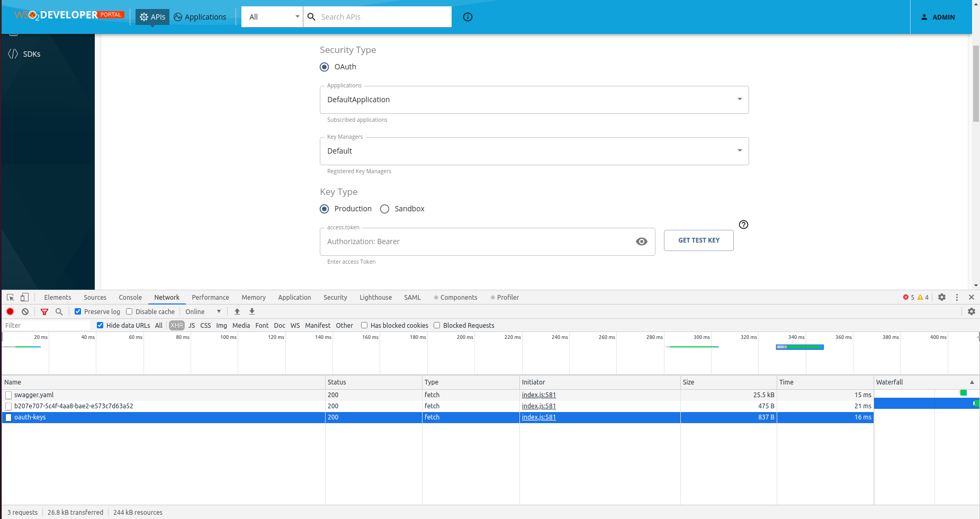The image size is (980, 519).
Task: Expand the All search filter dropdown
Action: (x=272, y=17)
